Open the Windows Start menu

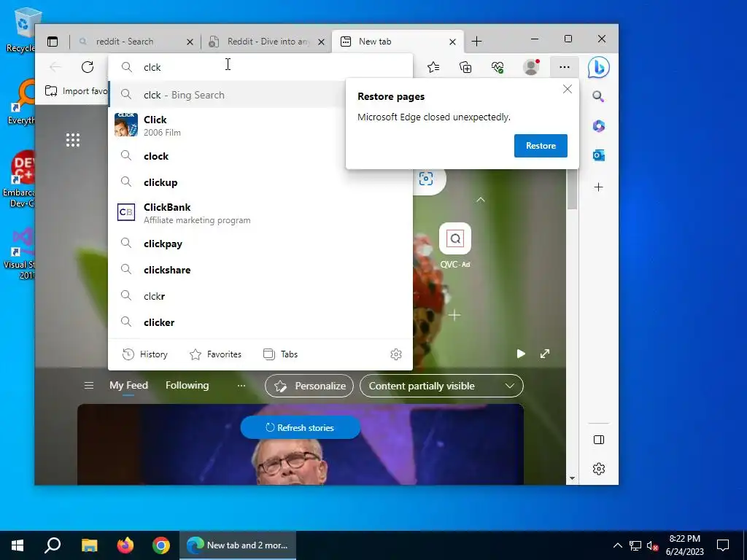point(18,545)
